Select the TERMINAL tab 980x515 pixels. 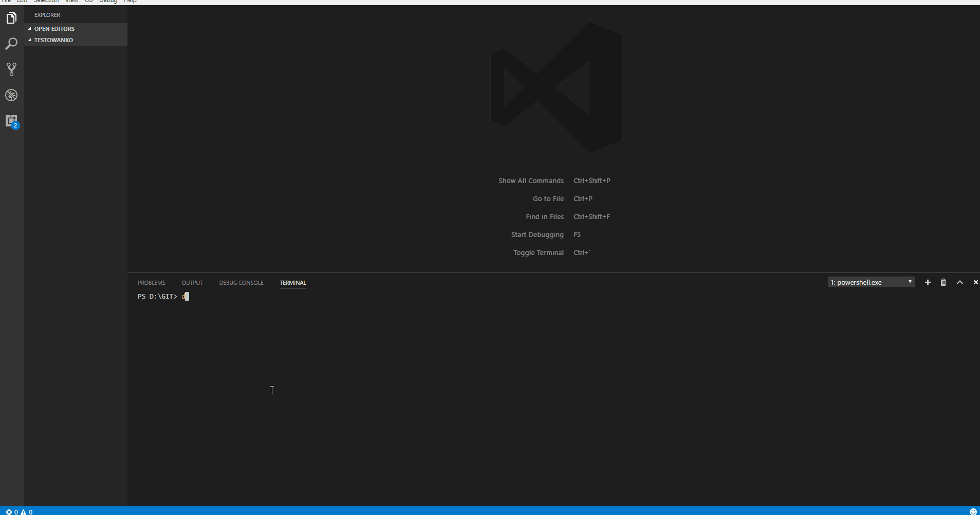(x=293, y=283)
